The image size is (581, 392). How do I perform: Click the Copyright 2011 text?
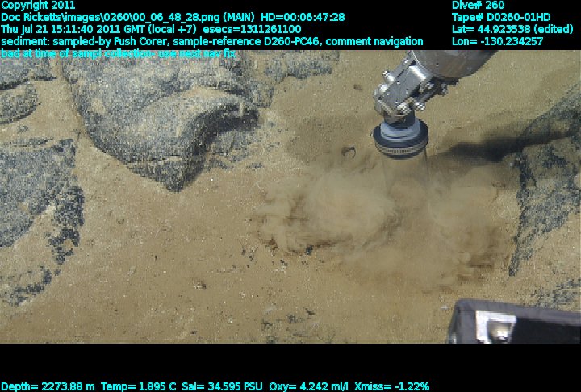[38, 5]
